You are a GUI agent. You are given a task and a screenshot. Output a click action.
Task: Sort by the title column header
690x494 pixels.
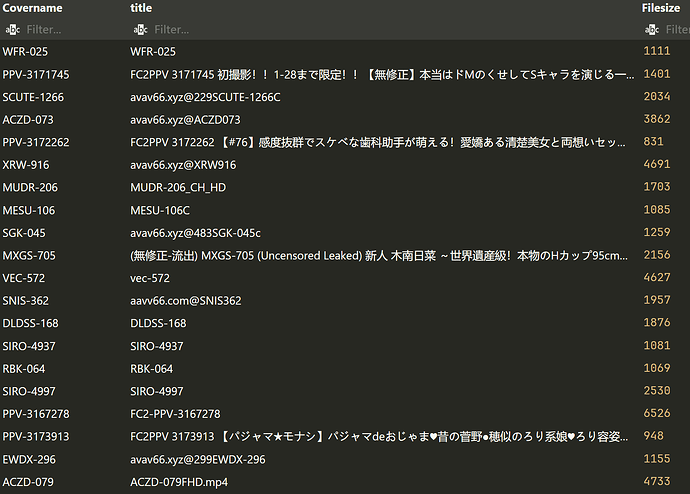pos(141,8)
